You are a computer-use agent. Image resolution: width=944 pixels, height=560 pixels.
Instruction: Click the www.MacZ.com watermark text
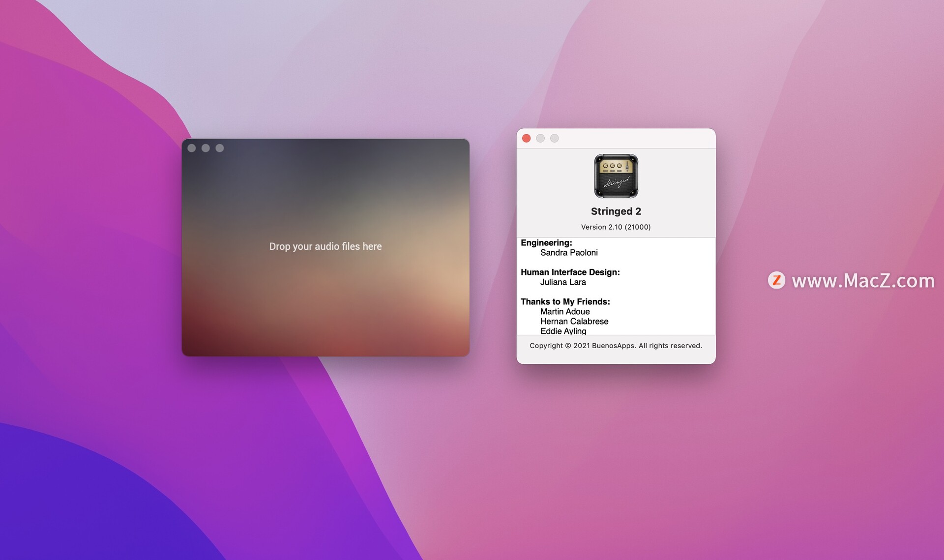point(863,281)
